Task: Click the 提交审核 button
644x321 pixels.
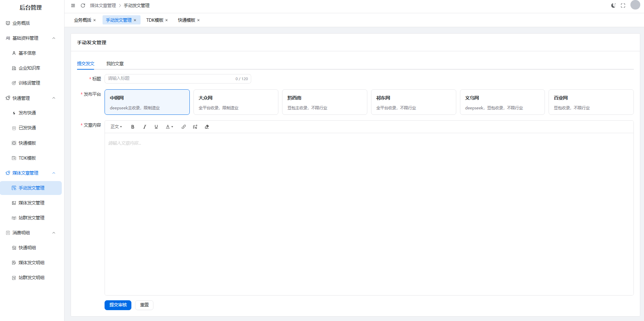Action: click(118, 305)
